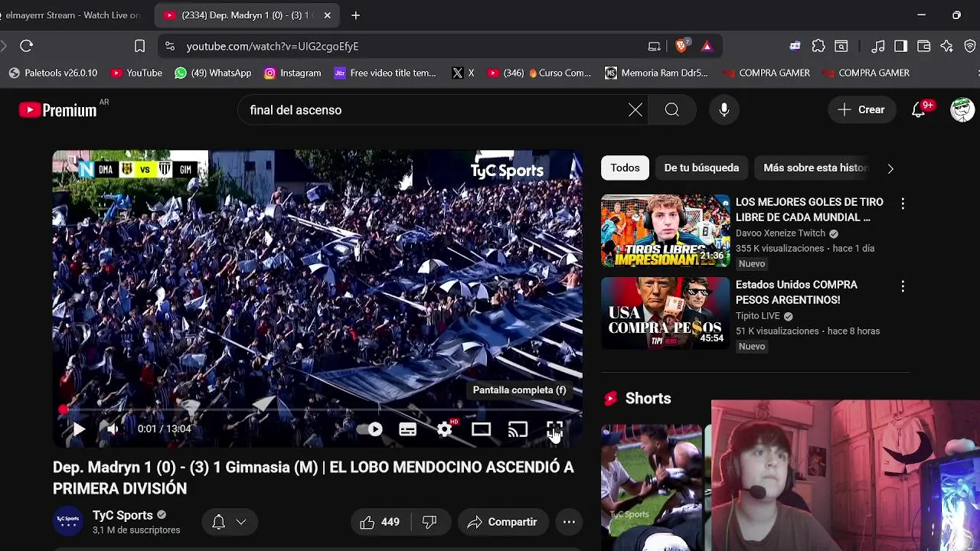Open the Leo AI sparkle icon
Screen dimensions: 980x551
tap(947, 46)
